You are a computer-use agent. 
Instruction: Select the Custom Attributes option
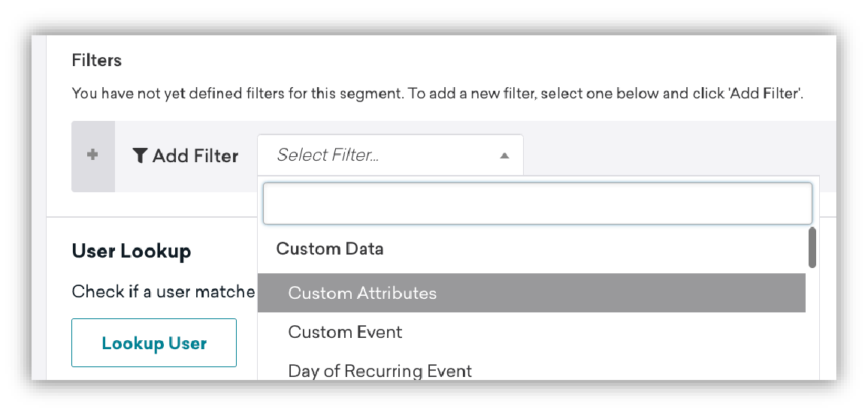pos(531,292)
